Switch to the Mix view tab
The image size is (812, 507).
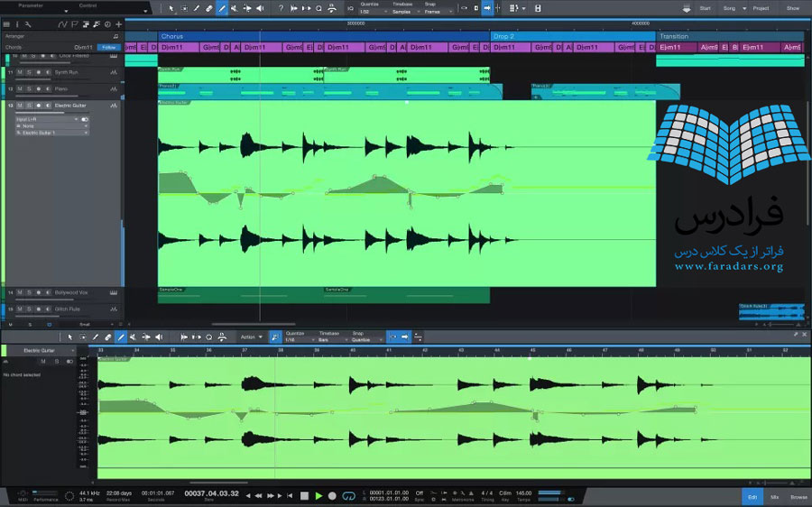click(x=774, y=496)
